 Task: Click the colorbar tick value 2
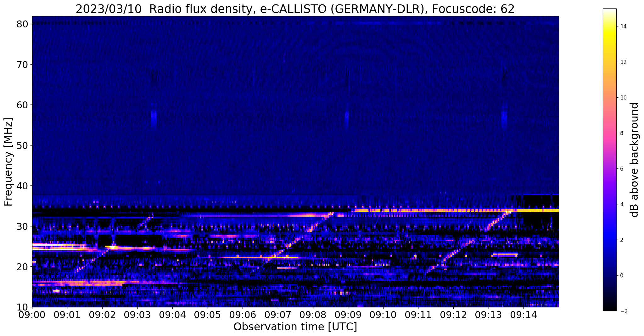621,240
